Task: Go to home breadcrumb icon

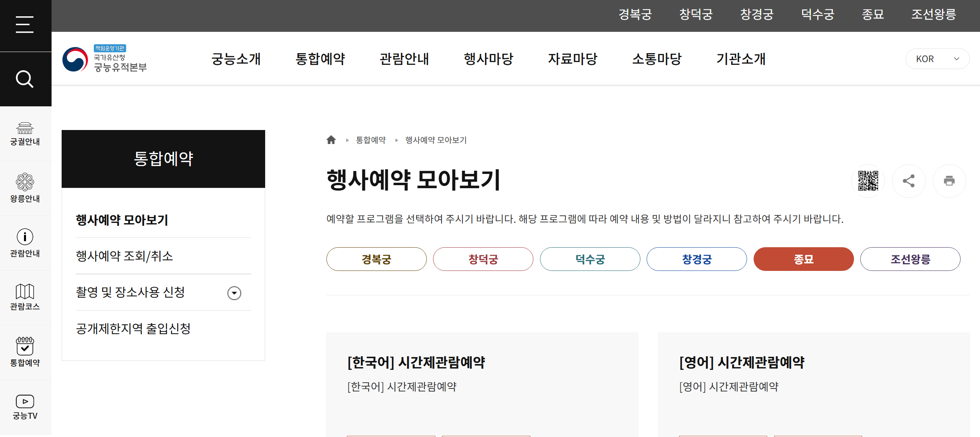Action: click(331, 140)
